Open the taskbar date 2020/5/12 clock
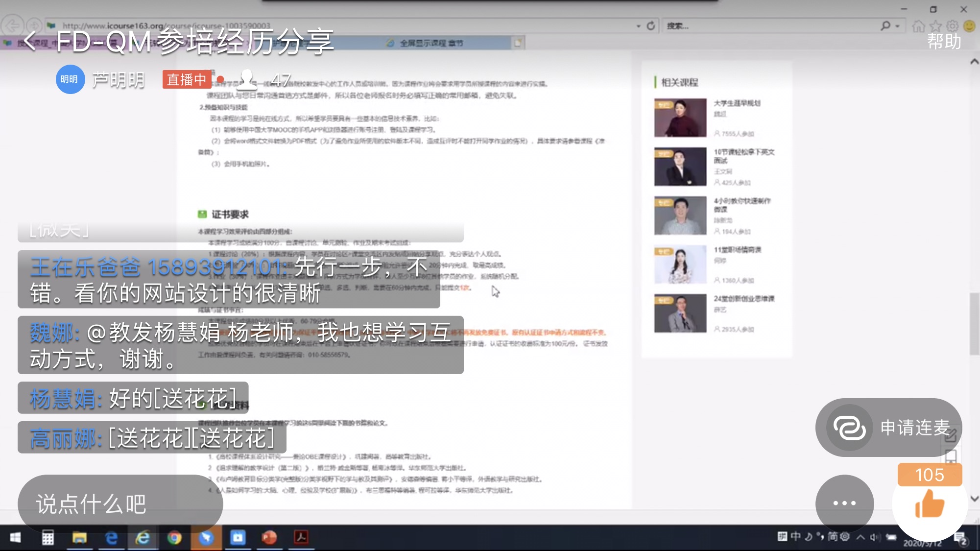Screen dimensions: 980x551 click(923, 543)
